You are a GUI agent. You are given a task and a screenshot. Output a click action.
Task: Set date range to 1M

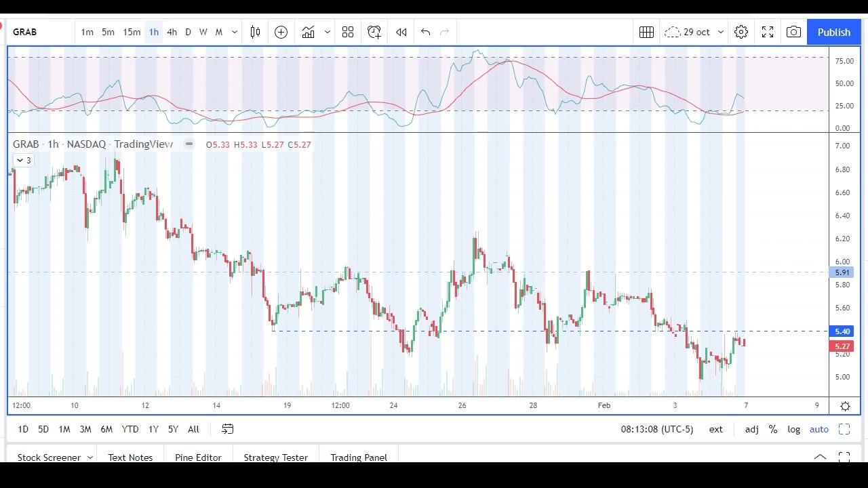tap(64, 429)
